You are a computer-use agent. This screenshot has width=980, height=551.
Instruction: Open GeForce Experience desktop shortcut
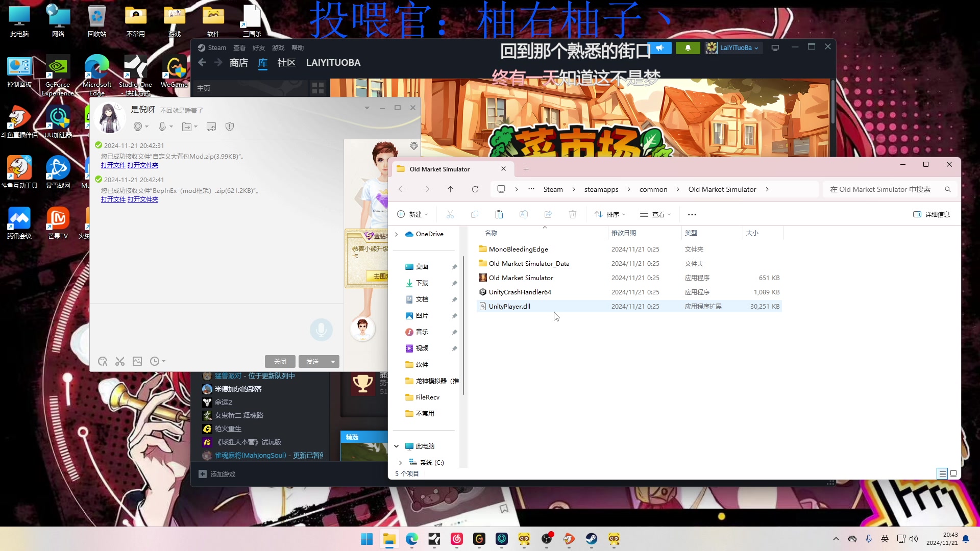pyautogui.click(x=58, y=76)
